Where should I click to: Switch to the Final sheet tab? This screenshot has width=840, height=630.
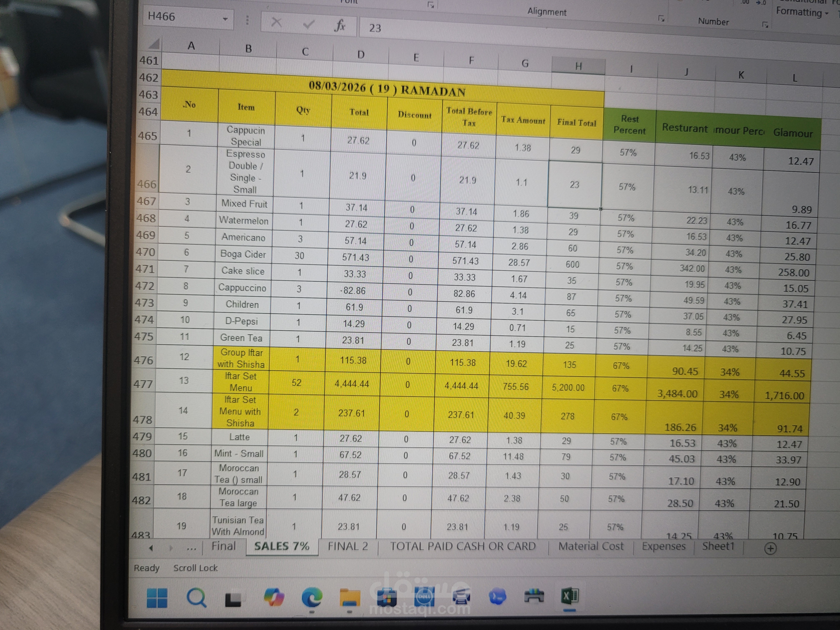[x=223, y=546]
